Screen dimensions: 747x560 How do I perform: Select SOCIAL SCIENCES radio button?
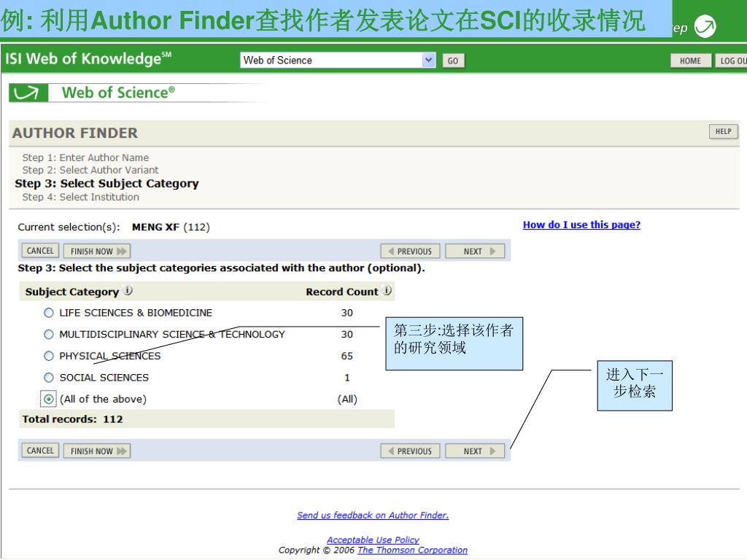pyautogui.click(x=49, y=378)
